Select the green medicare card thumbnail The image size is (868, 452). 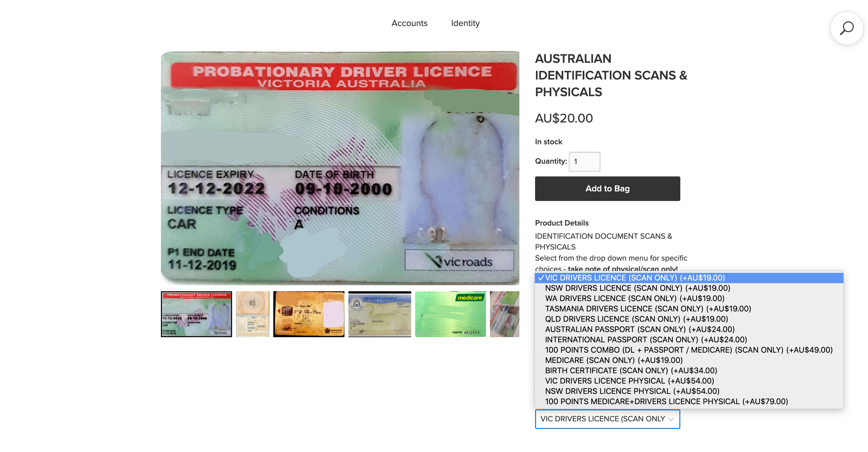point(450,314)
